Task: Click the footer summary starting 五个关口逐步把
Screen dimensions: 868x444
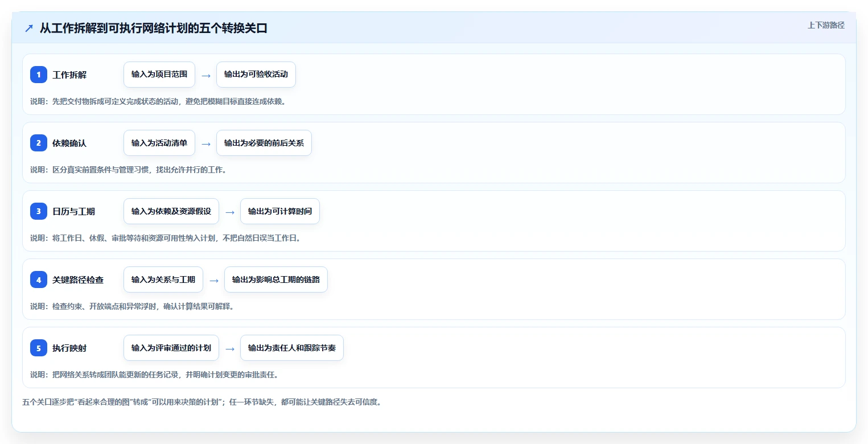Action: click(x=201, y=402)
